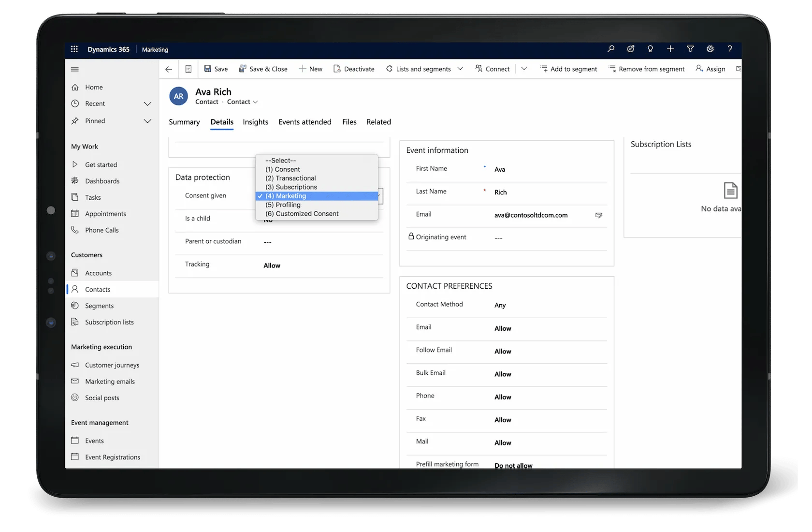The height and width of the screenshot is (532, 812).
Task: Open the Contact form selector dropdown
Action: coord(243,102)
